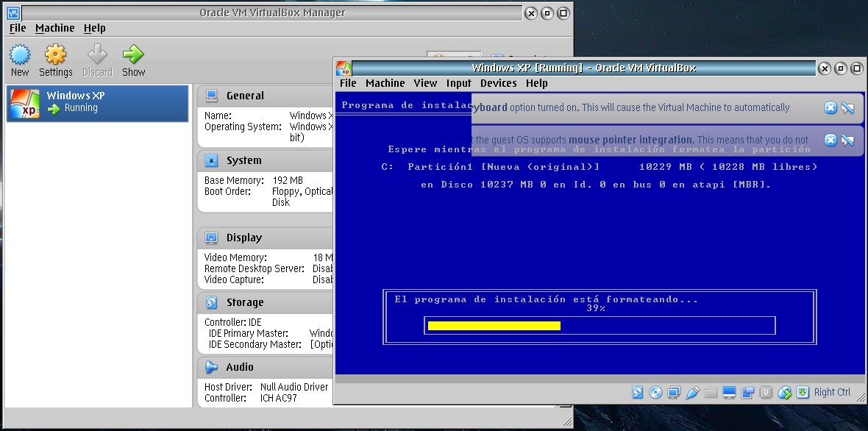Click the Windows XP VM window title bar
Screen dimensions: 868x431
[583, 68]
